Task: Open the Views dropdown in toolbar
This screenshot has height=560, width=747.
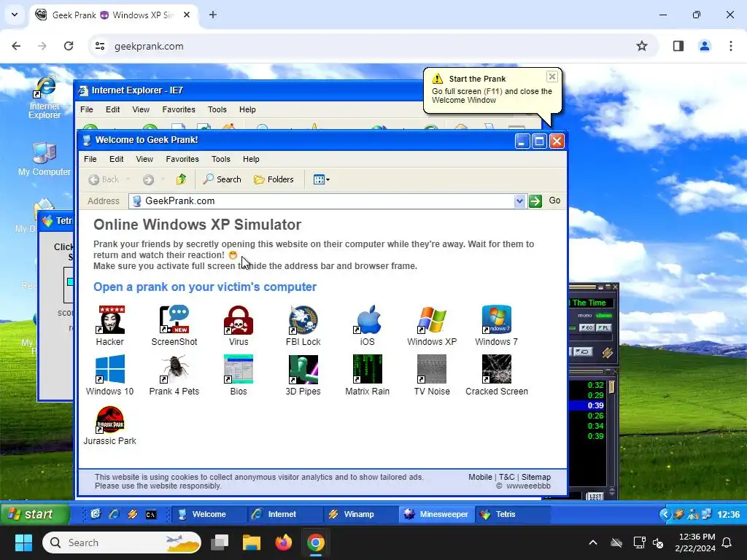Action: coord(322,179)
